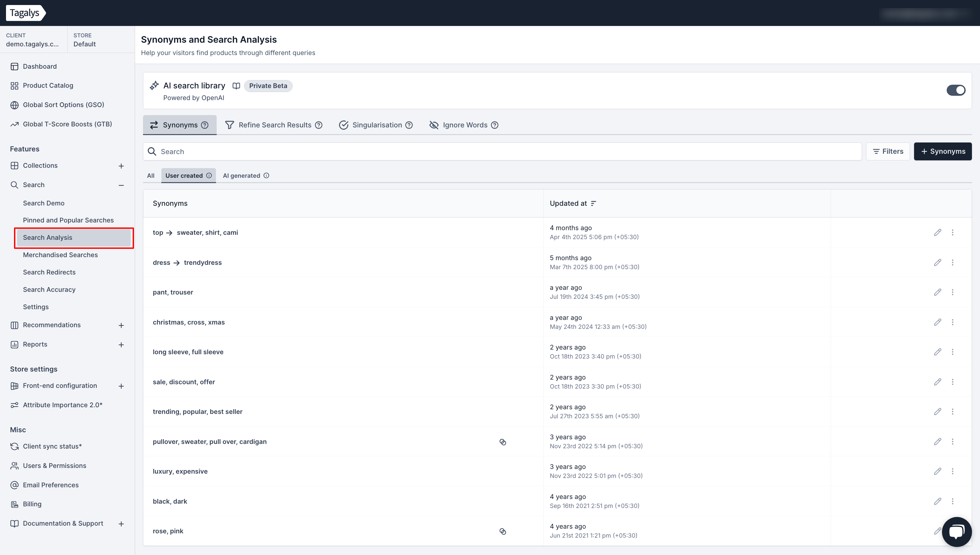Edit the 'top → sweater, shirt, cami' synonym
This screenshot has height=555, width=980.
tap(937, 232)
